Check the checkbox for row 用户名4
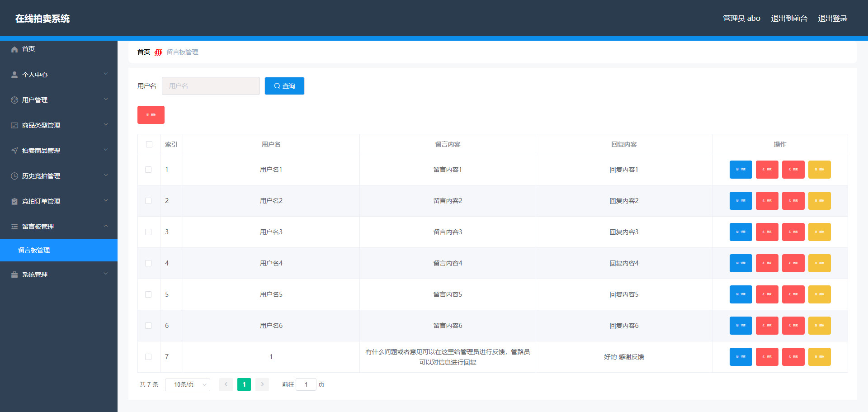Viewport: 868px width, 412px height. [148, 263]
